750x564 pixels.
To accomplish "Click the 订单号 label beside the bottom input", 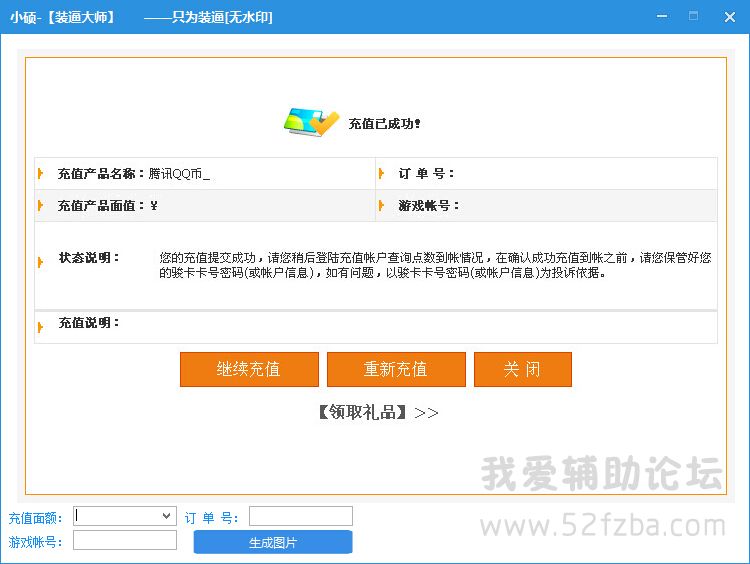I will tap(211, 518).
